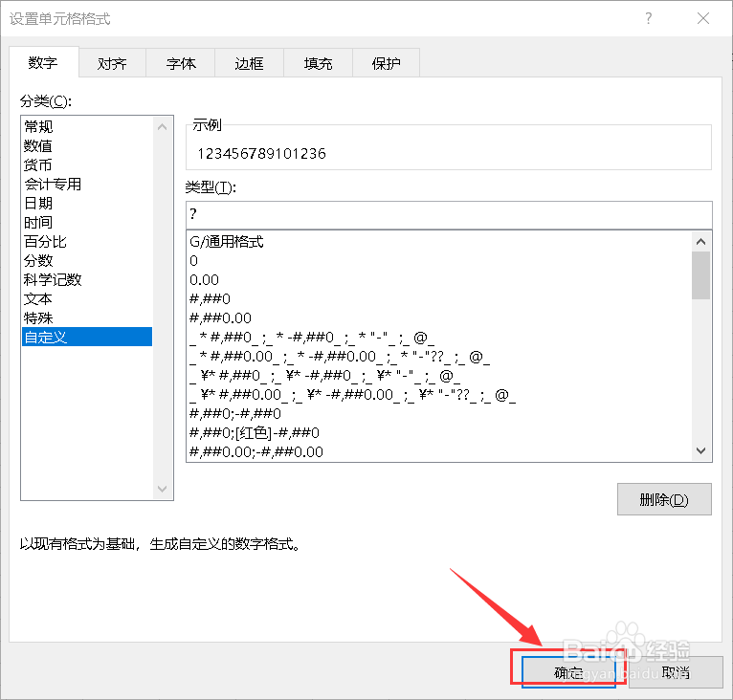
Task: Confirm with the 确定 button
Action: point(568,672)
